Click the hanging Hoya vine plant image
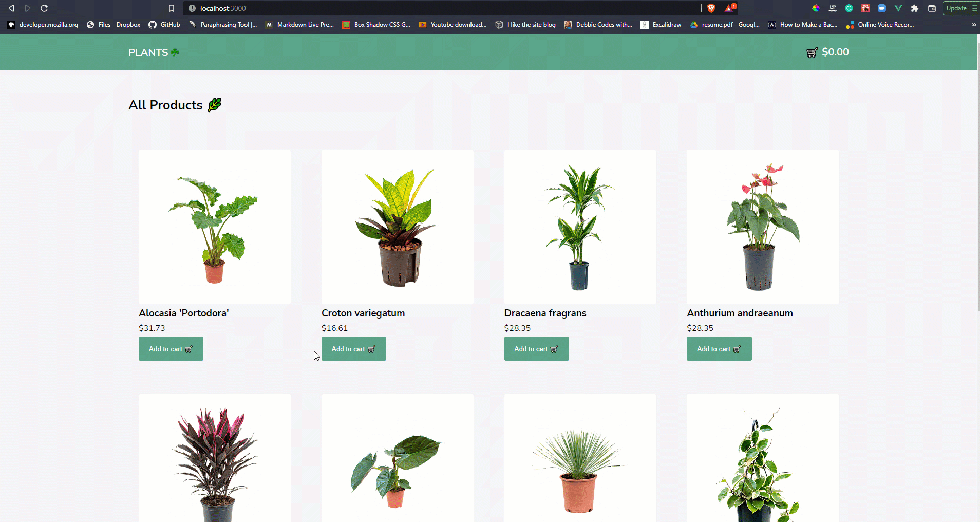 point(763,458)
